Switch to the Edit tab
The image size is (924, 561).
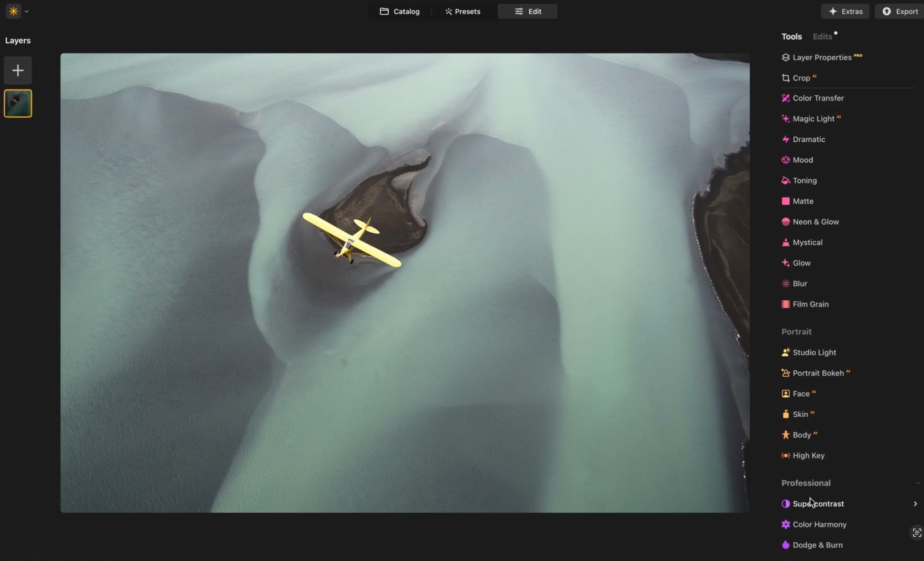tap(528, 11)
